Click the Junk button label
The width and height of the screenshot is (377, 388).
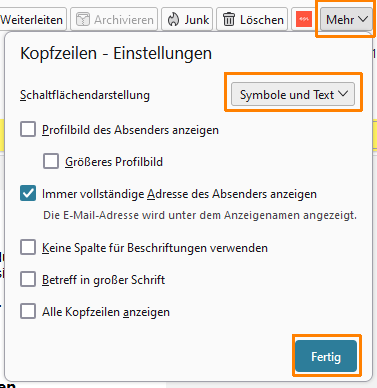click(x=197, y=20)
